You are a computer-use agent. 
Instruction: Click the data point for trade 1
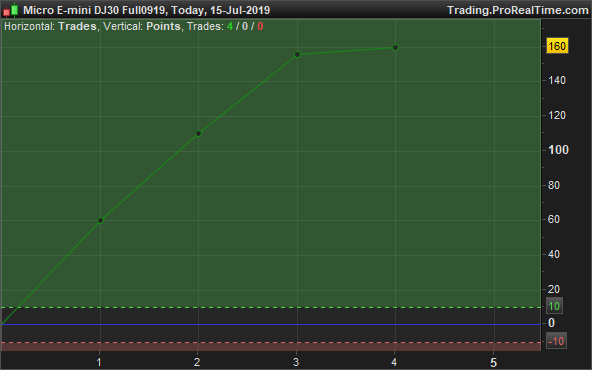pyautogui.click(x=100, y=220)
